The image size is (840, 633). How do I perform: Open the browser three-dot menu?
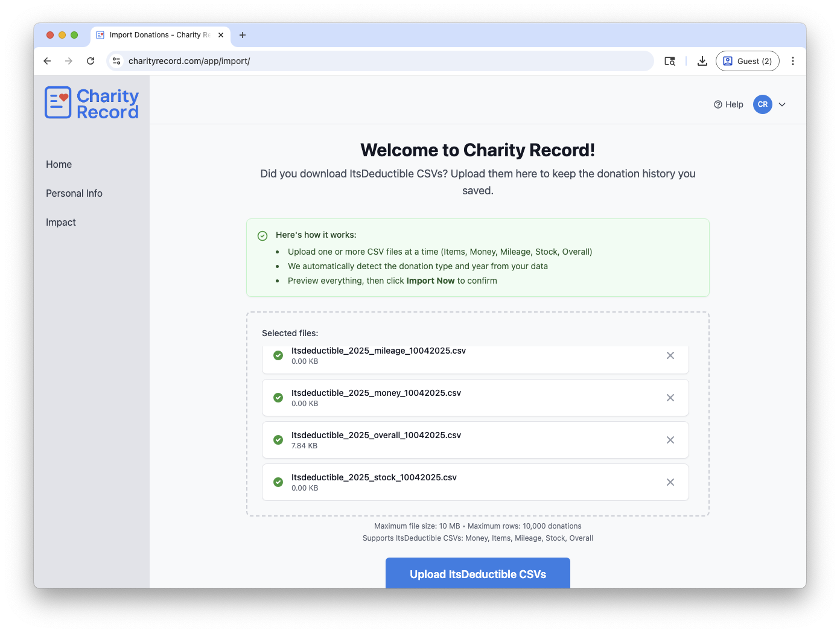pyautogui.click(x=793, y=61)
